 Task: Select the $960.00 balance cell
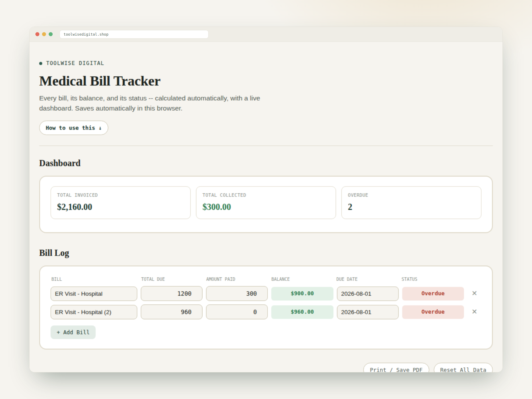pyautogui.click(x=302, y=312)
